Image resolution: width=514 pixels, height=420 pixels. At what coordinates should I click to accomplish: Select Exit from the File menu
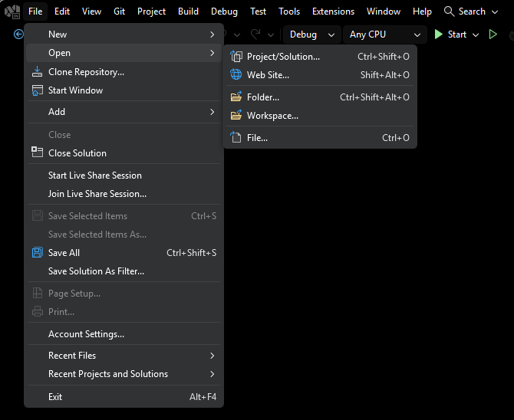tap(55, 397)
